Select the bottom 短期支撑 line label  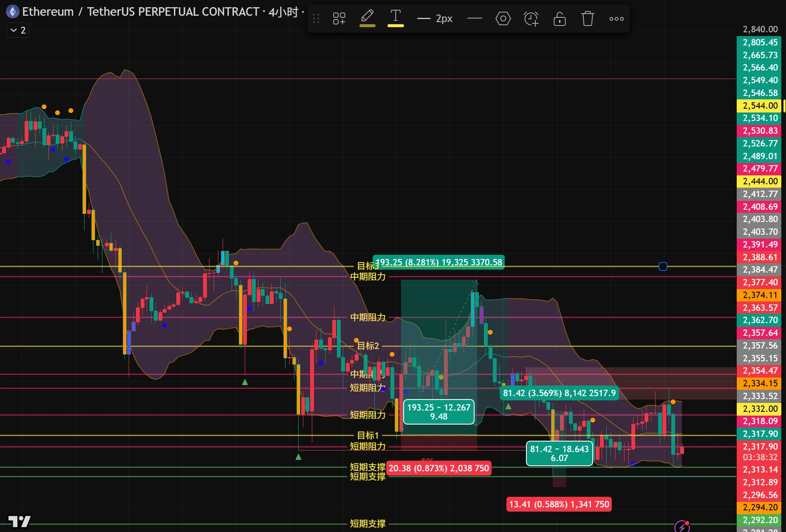tap(368, 524)
